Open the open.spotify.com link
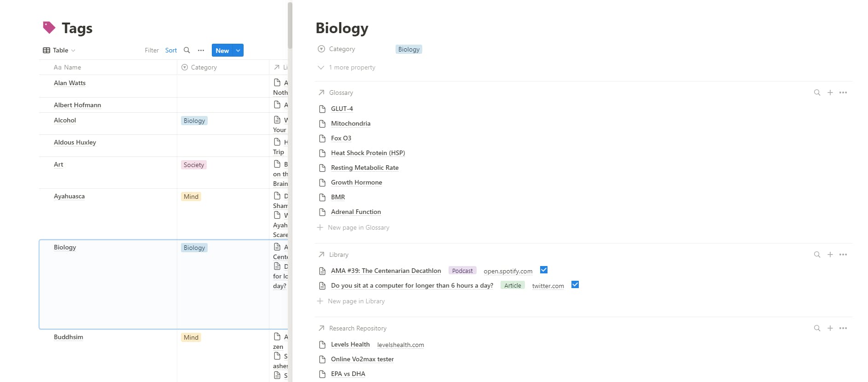Screen dimensions: 868x382 (507, 271)
